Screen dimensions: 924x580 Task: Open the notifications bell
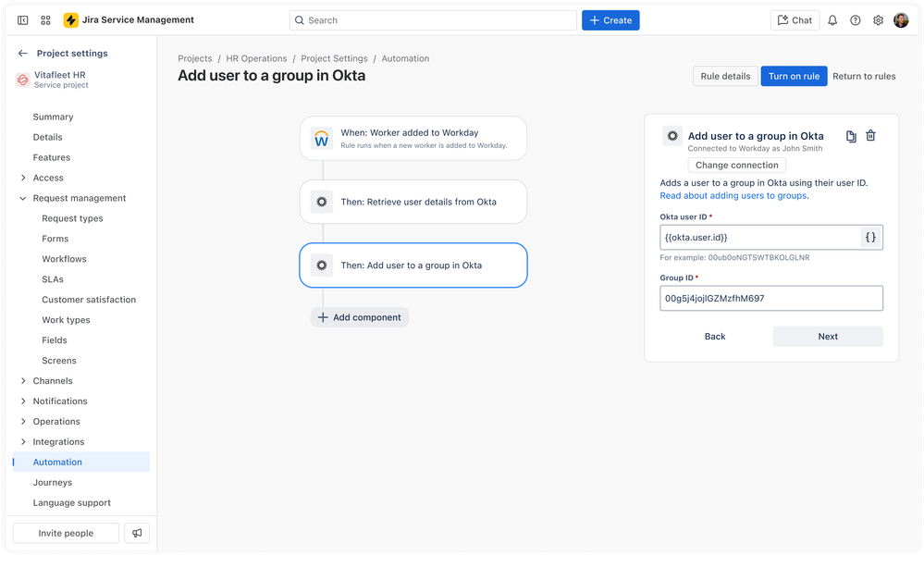pos(832,20)
